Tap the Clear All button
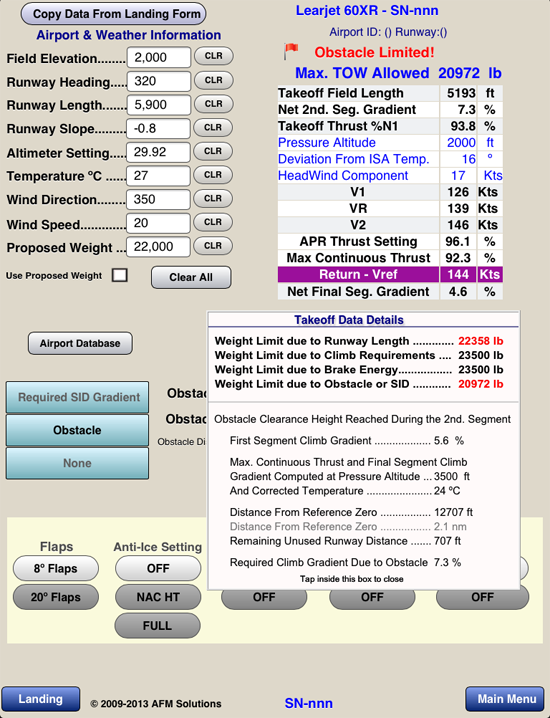The image size is (550, 718). 191,277
